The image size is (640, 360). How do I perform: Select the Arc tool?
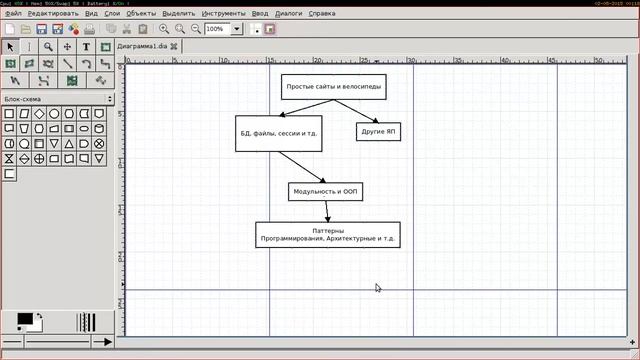tap(86, 64)
